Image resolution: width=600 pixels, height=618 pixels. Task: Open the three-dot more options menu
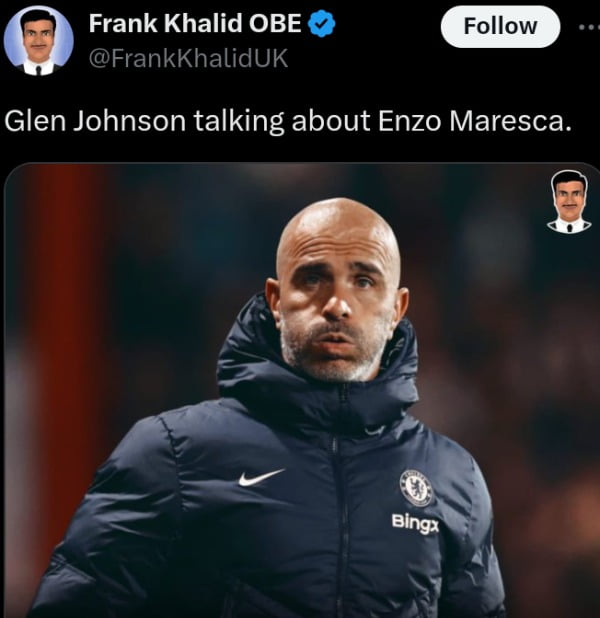pyautogui.click(x=589, y=27)
